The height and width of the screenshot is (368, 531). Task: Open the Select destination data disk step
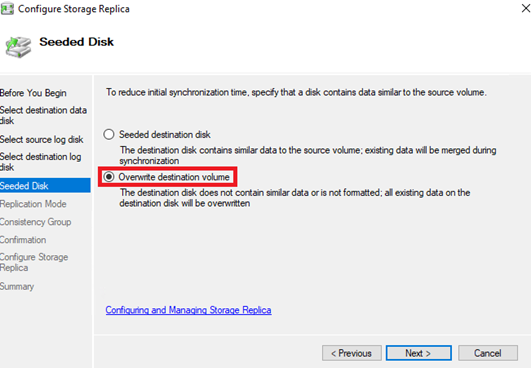[x=43, y=115]
